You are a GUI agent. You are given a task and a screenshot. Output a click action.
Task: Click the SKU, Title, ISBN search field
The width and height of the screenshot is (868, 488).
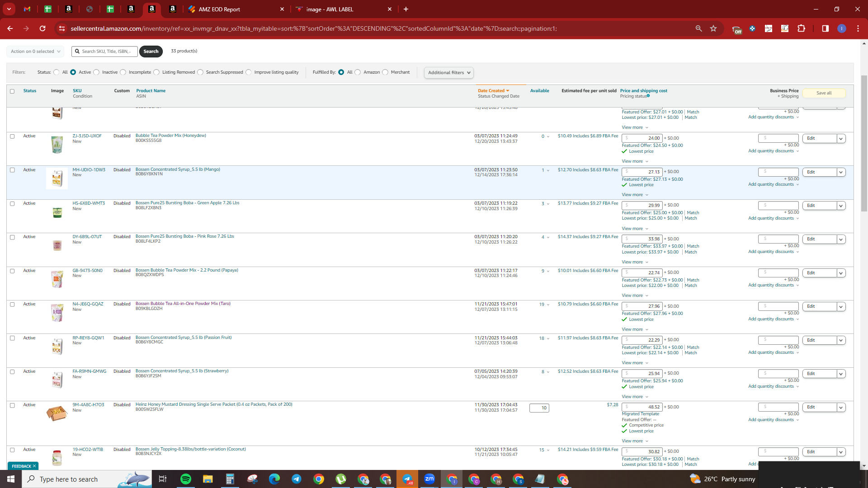click(105, 52)
